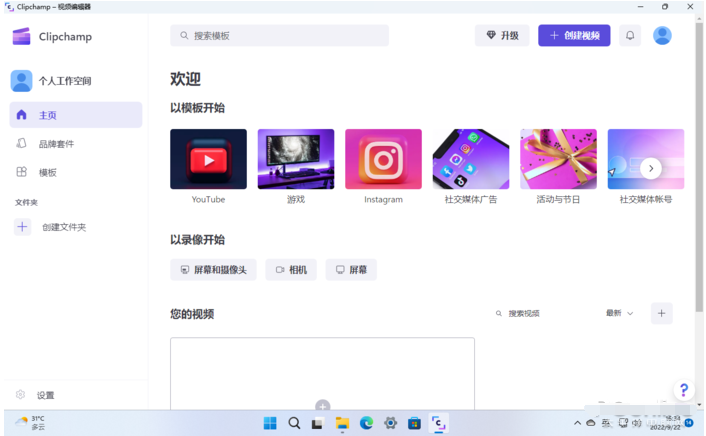Start recording with 屏幕 button
This screenshot has height=436, width=706.
tap(351, 270)
